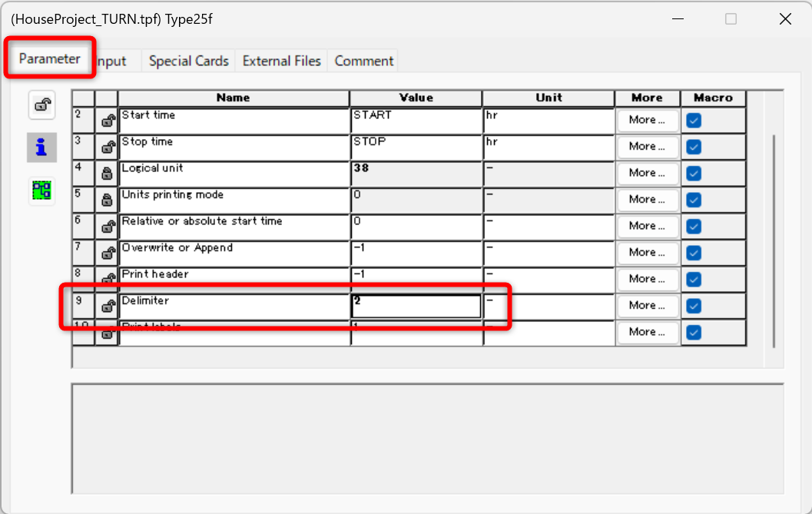Viewport: 812px width, 514px height.
Task: Uncheck the Macro checkbox for Start time
Action: (694, 120)
